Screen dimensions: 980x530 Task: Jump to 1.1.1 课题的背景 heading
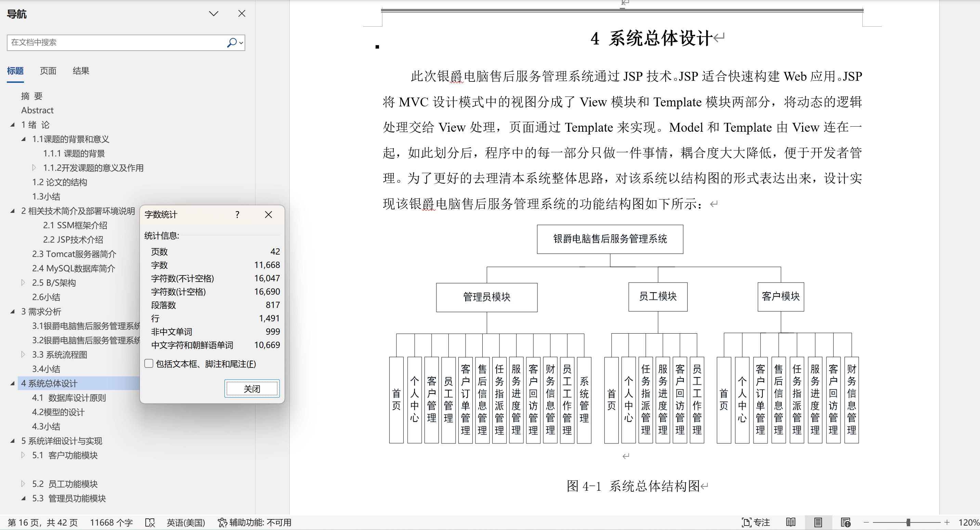74,153
